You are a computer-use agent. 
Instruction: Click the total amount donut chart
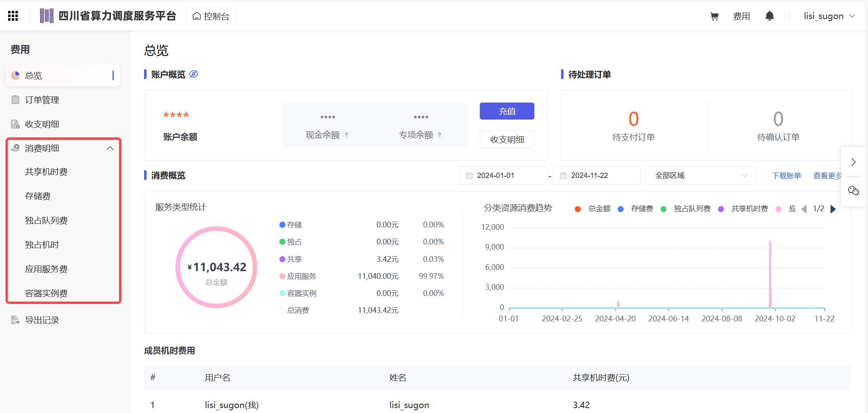pos(217,267)
